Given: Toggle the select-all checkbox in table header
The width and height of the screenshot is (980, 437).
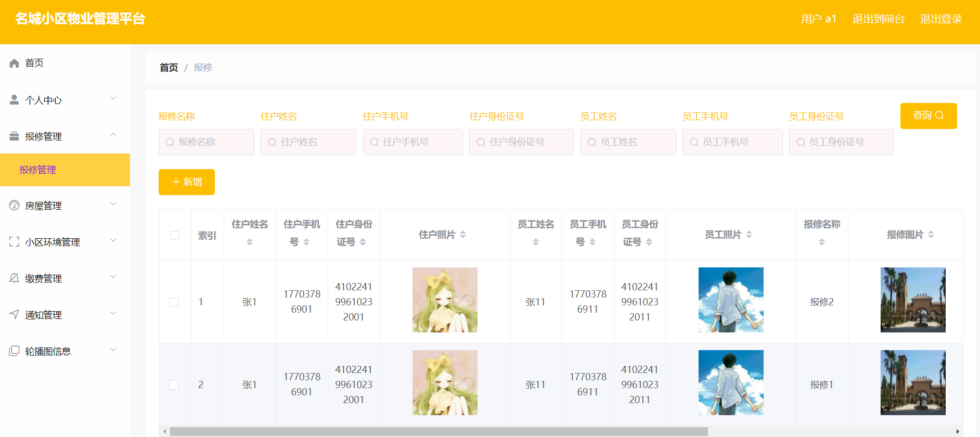Looking at the screenshot, I should [x=175, y=235].
